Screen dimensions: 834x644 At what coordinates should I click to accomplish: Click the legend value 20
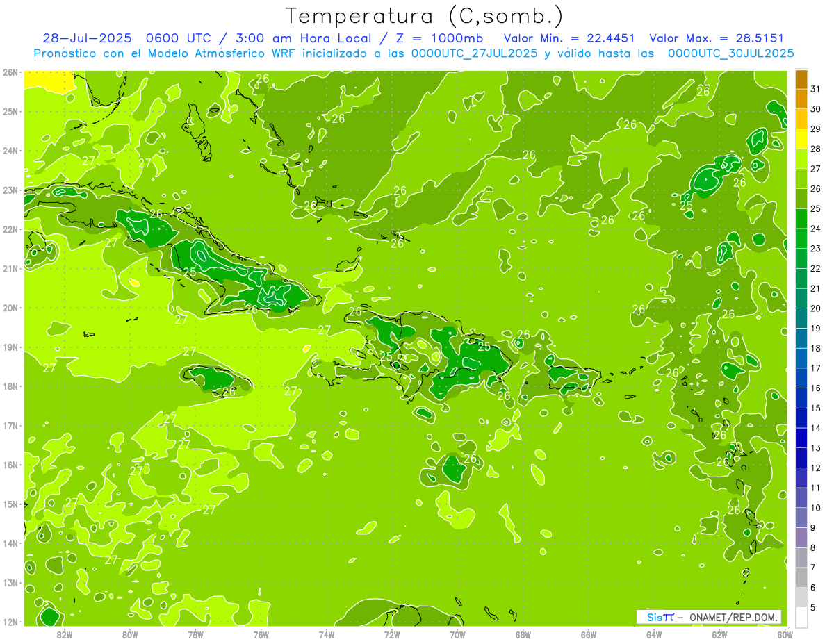pos(815,308)
